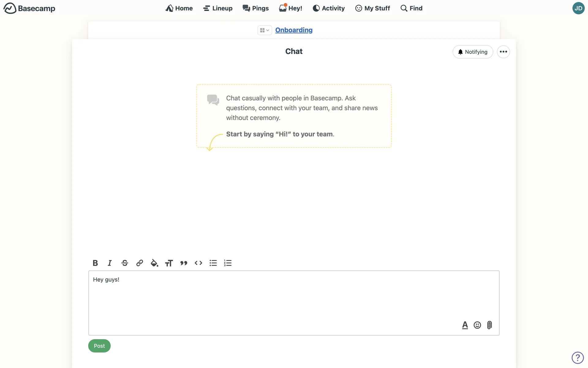Open the JD profile avatar menu
The image size is (588, 368).
[578, 8]
